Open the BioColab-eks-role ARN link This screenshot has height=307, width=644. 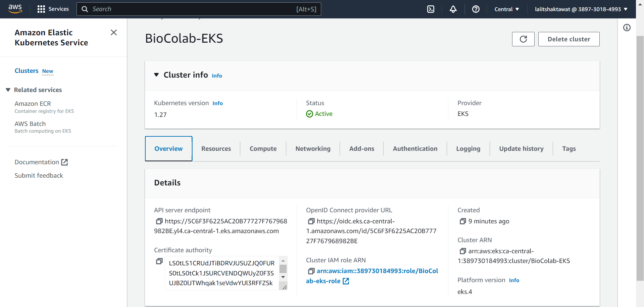point(372,276)
